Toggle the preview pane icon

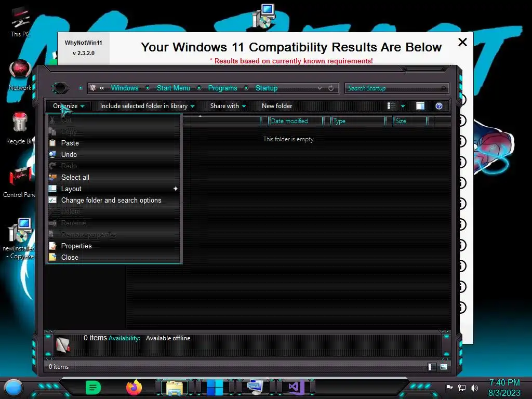(420, 106)
